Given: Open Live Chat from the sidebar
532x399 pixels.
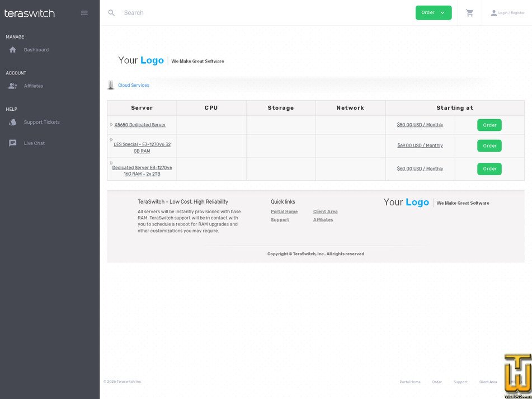Looking at the screenshot, I should coord(34,143).
